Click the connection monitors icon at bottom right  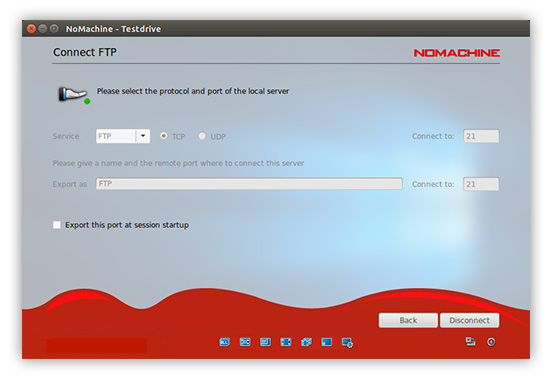(x=470, y=341)
